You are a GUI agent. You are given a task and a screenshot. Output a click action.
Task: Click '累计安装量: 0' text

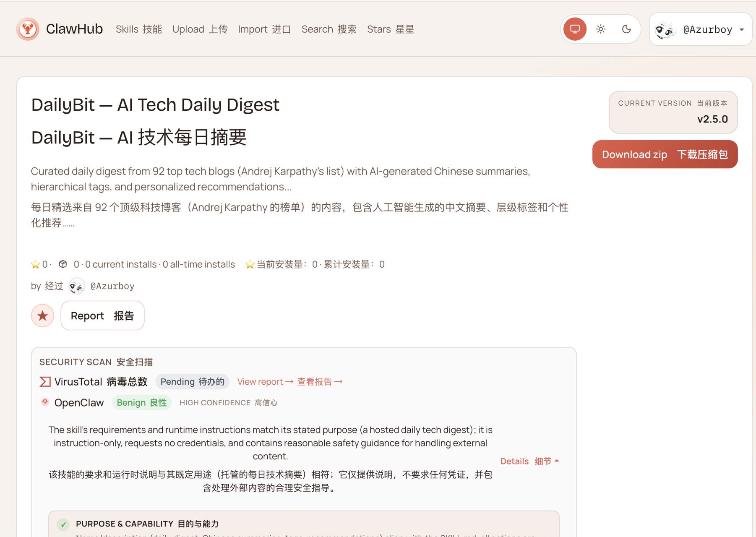point(354,264)
